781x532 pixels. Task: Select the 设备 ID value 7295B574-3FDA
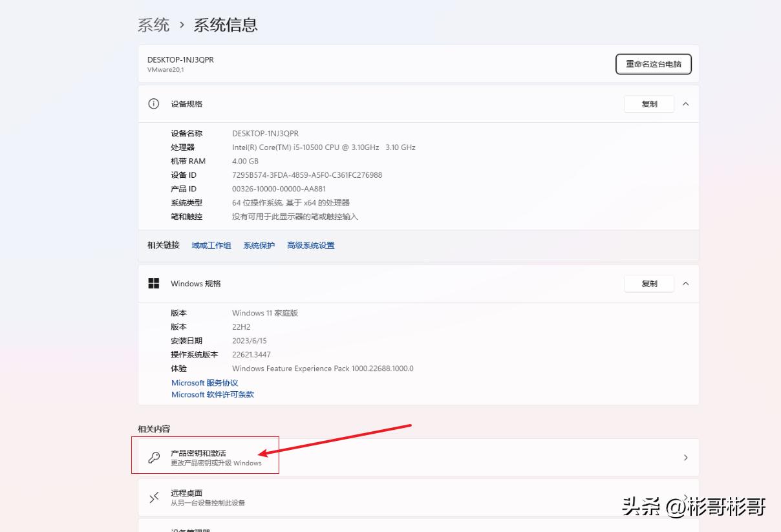(x=307, y=175)
